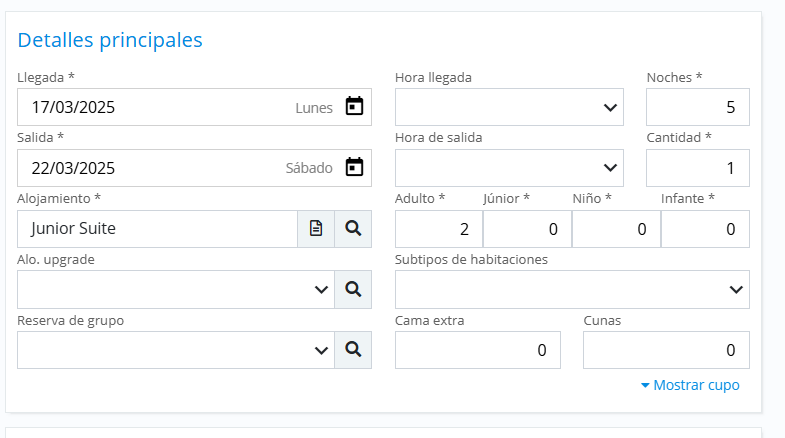Click the Alojamiento document details icon
The image size is (785, 438).
(x=316, y=229)
